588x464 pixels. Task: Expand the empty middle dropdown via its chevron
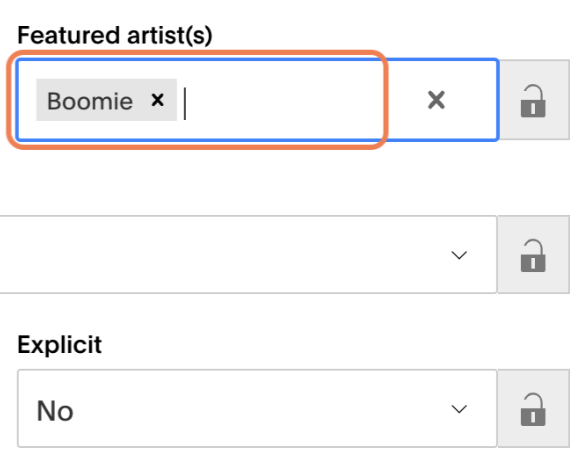(459, 255)
